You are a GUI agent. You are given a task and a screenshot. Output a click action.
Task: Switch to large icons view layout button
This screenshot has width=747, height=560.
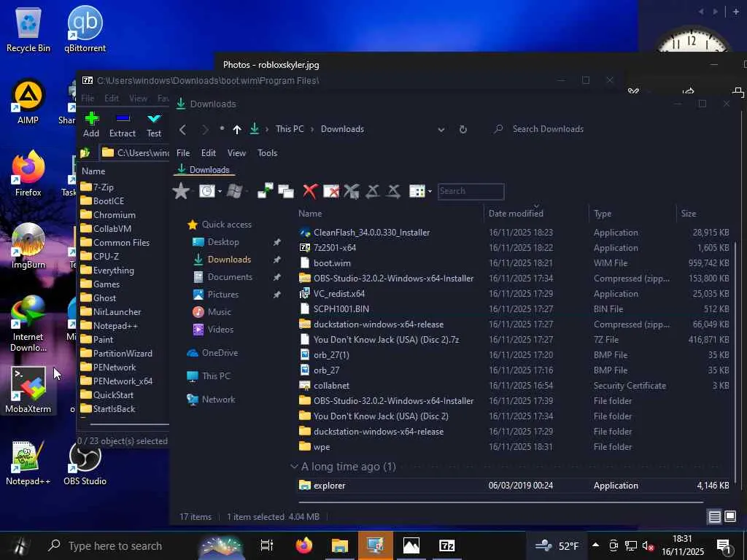pos(730,517)
